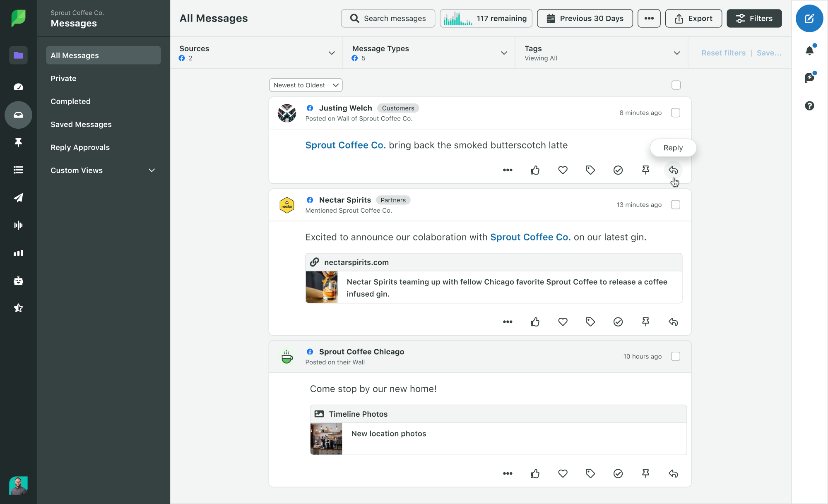Select Reply Approvals from sidebar menu
828x504 pixels.
click(x=80, y=147)
